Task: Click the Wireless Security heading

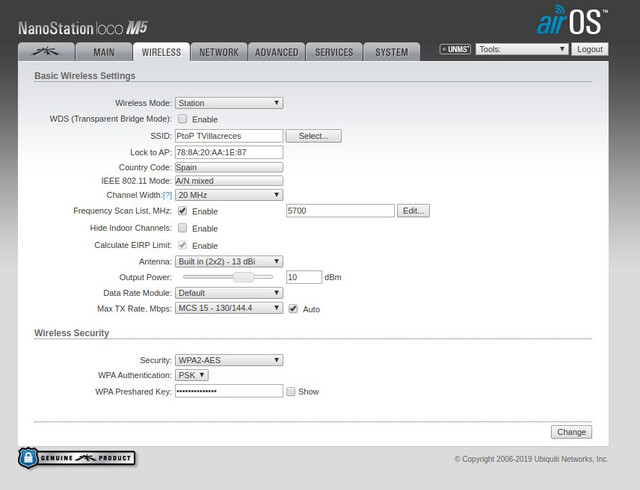Action: point(72,333)
